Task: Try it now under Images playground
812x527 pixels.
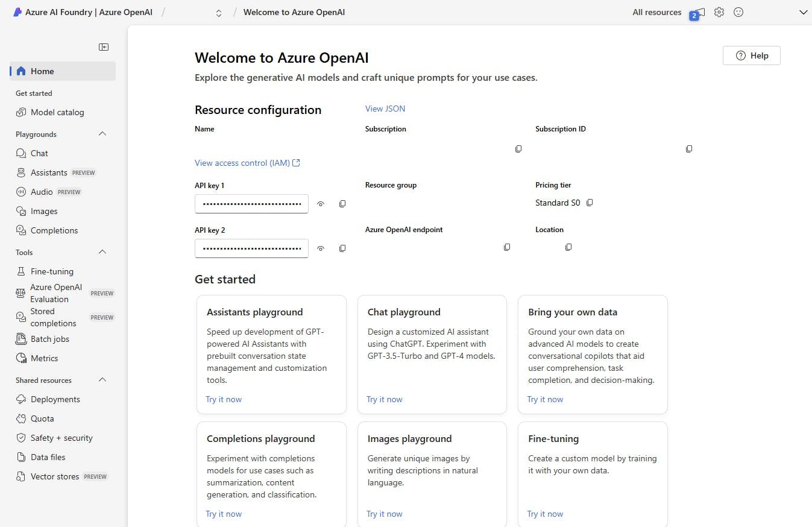Action: (385, 514)
